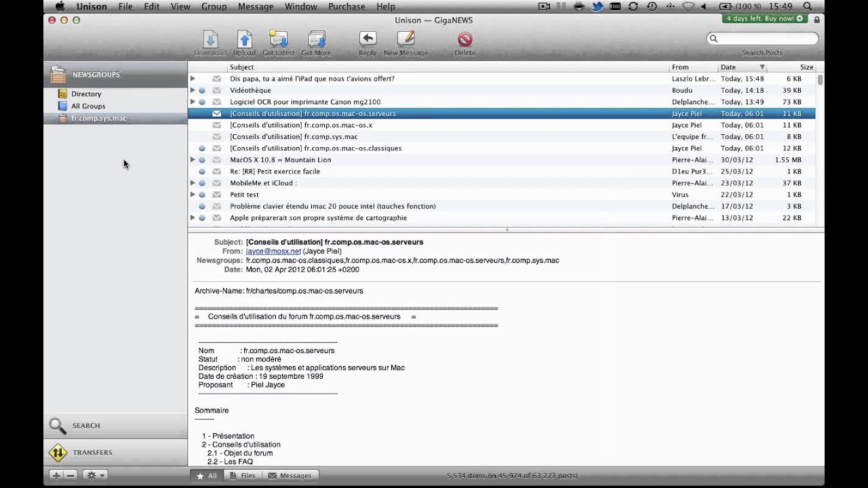Expand the MobileMe et iCloud thread

193,183
